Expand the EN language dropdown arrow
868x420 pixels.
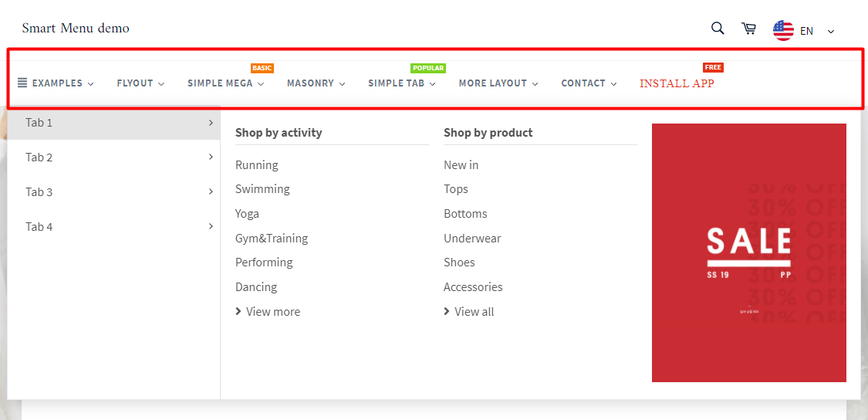(x=831, y=32)
